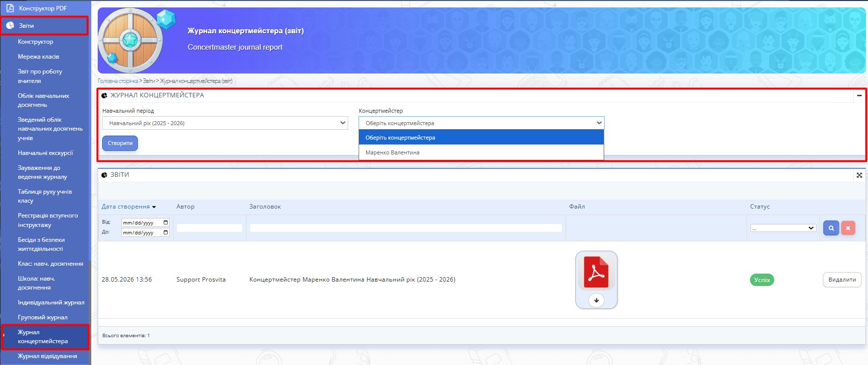The height and width of the screenshot is (365, 868).
Task: Click the Заголовок column header
Action: [265, 207]
